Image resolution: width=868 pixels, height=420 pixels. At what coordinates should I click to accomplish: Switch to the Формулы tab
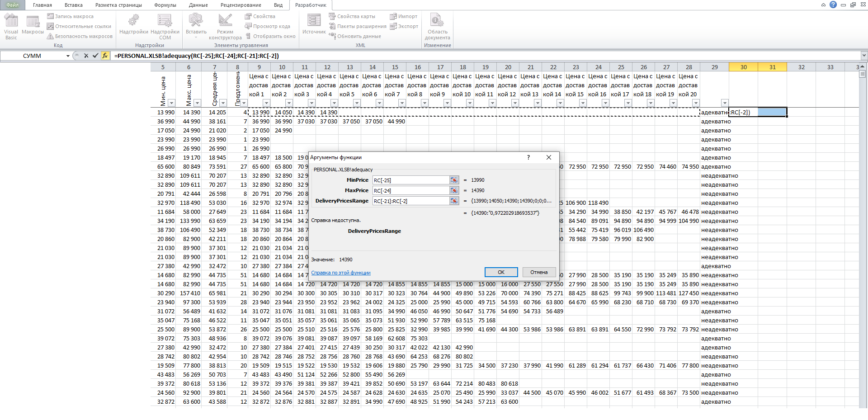tap(165, 5)
